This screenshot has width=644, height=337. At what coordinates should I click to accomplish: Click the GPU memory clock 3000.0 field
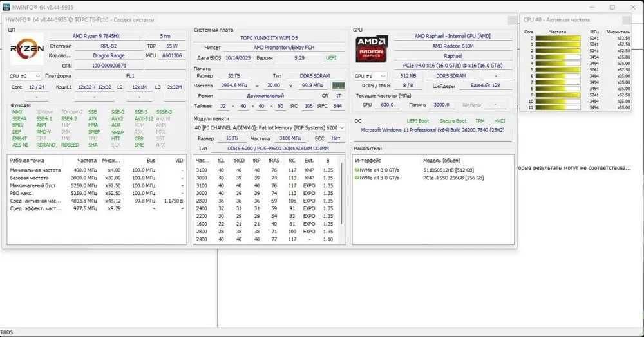pos(442,105)
